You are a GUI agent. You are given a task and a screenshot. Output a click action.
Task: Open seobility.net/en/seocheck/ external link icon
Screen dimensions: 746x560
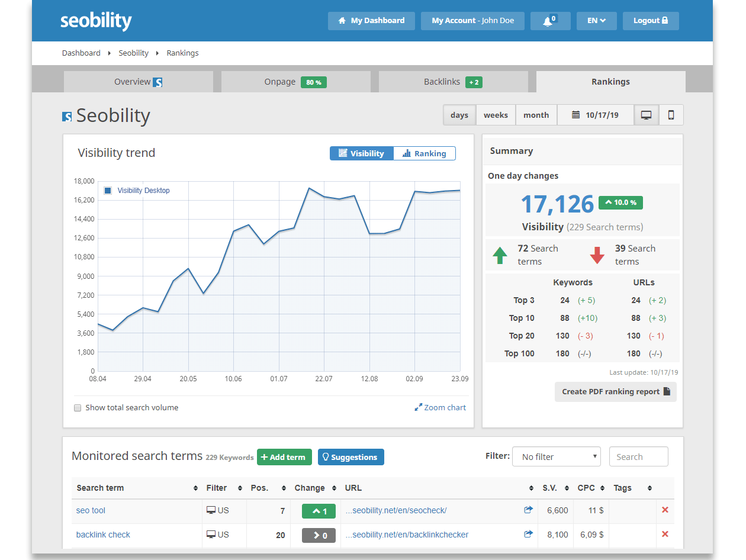tap(528, 510)
